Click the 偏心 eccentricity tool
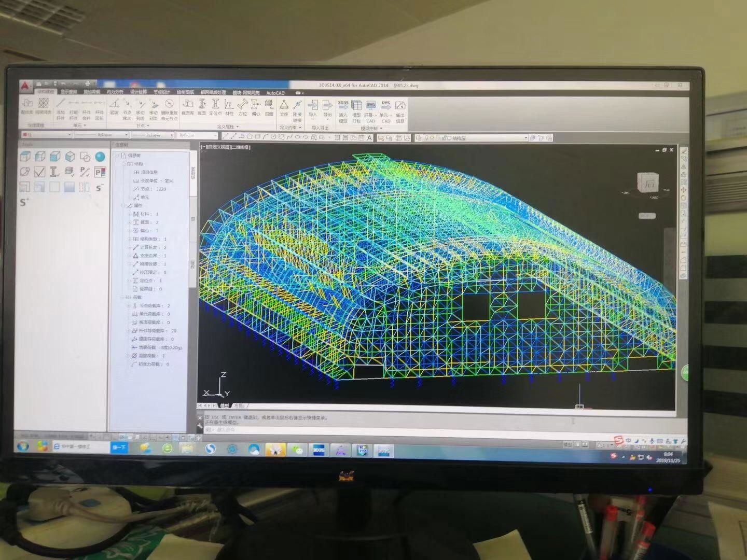 click(x=256, y=107)
